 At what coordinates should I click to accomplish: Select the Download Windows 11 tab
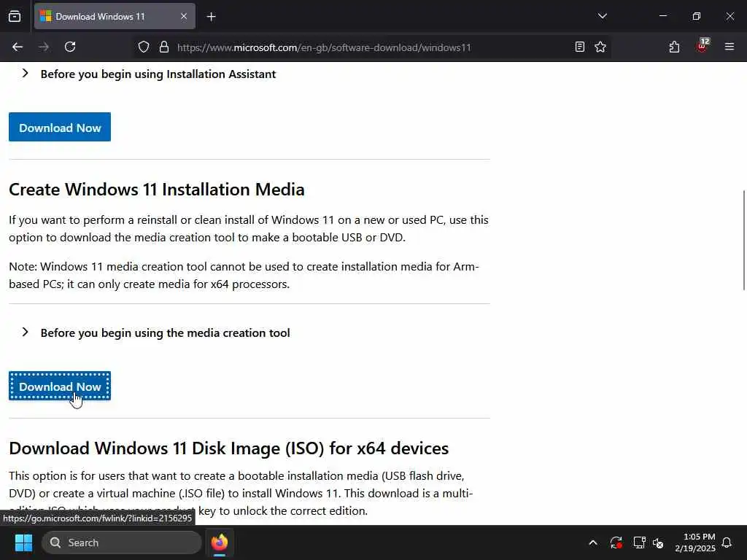click(x=115, y=16)
